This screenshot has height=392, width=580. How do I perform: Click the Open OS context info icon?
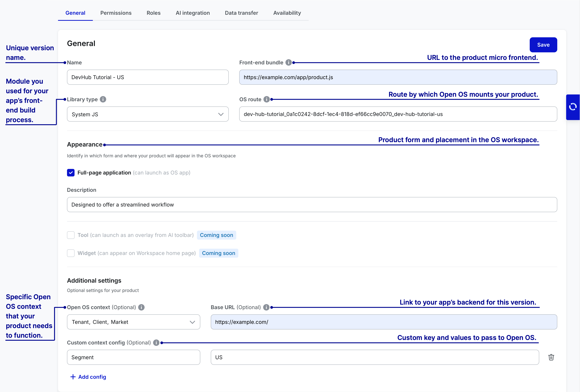(x=141, y=307)
